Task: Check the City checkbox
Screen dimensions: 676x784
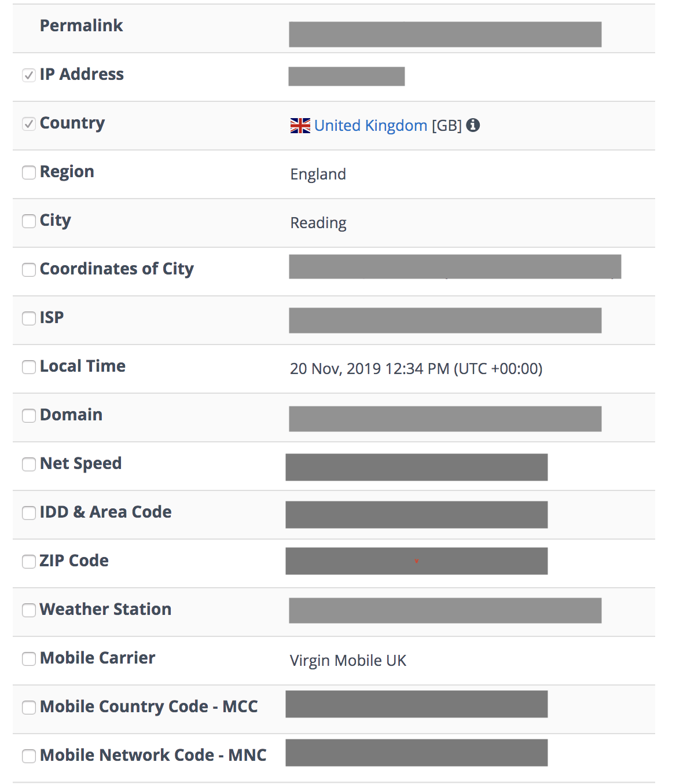Action: coord(29,221)
